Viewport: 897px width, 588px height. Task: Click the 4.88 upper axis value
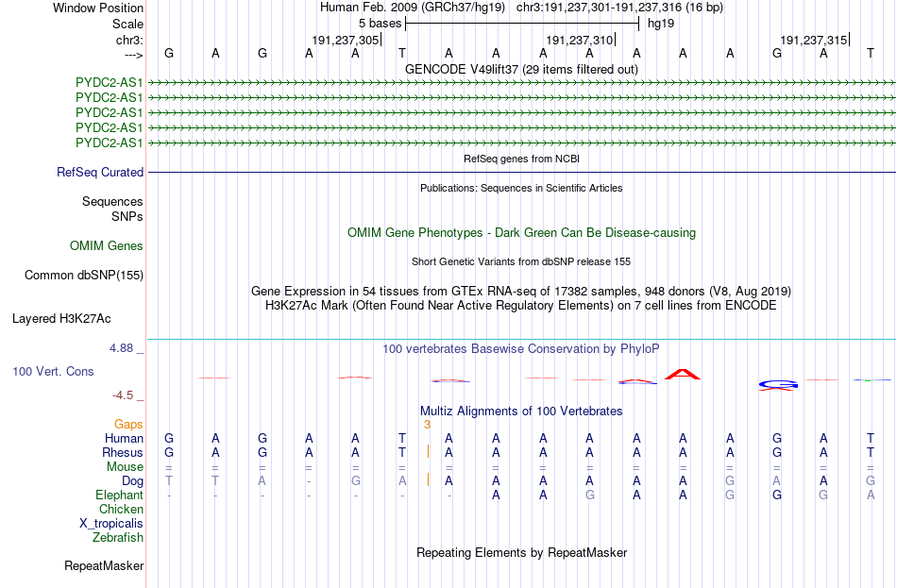pyautogui.click(x=121, y=347)
